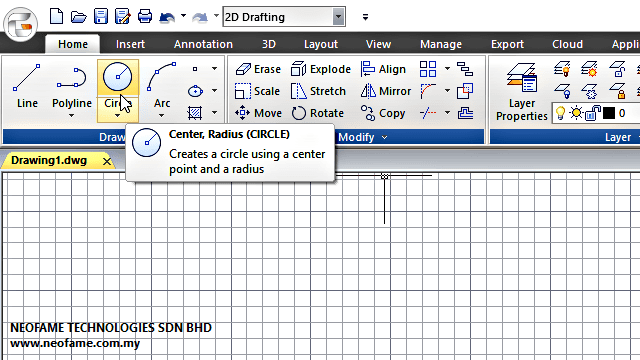Viewport: 640px width, 360px height.
Task: Open the 3D ribbon tab
Action: 269,44
